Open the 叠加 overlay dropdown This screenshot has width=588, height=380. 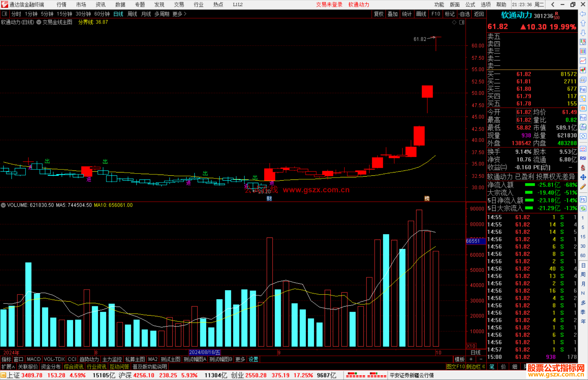point(393,14)
